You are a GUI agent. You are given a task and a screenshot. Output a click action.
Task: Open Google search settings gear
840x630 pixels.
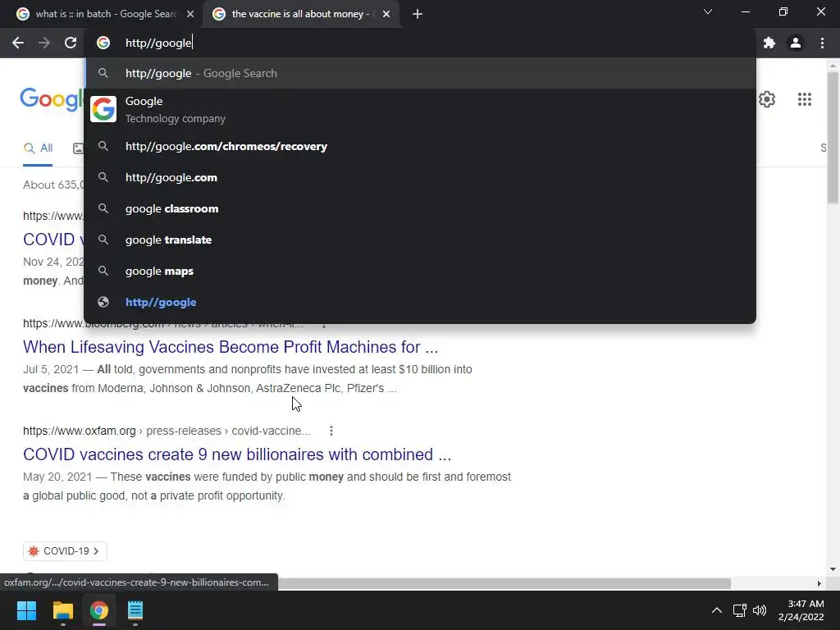click(x=767, y=99)
